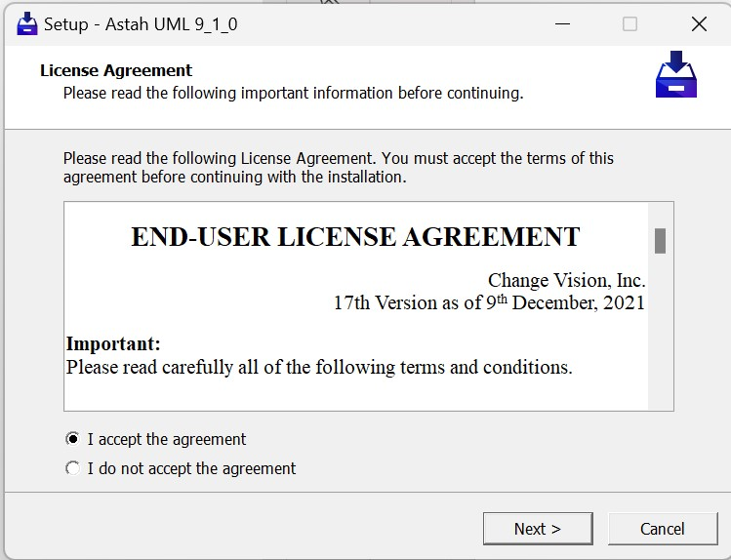Click the 'Setup - Astah UML 9_1_0' title text

[x=141, y=23]
